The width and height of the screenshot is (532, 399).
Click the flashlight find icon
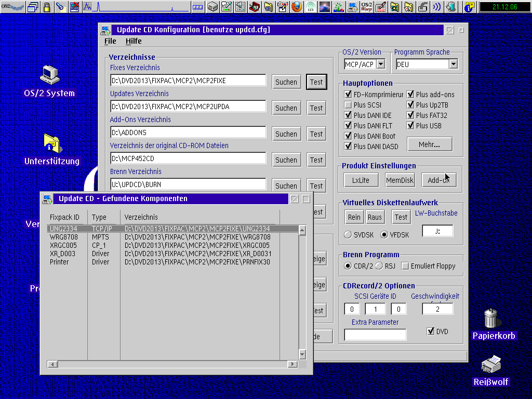[x=61, y=7]
